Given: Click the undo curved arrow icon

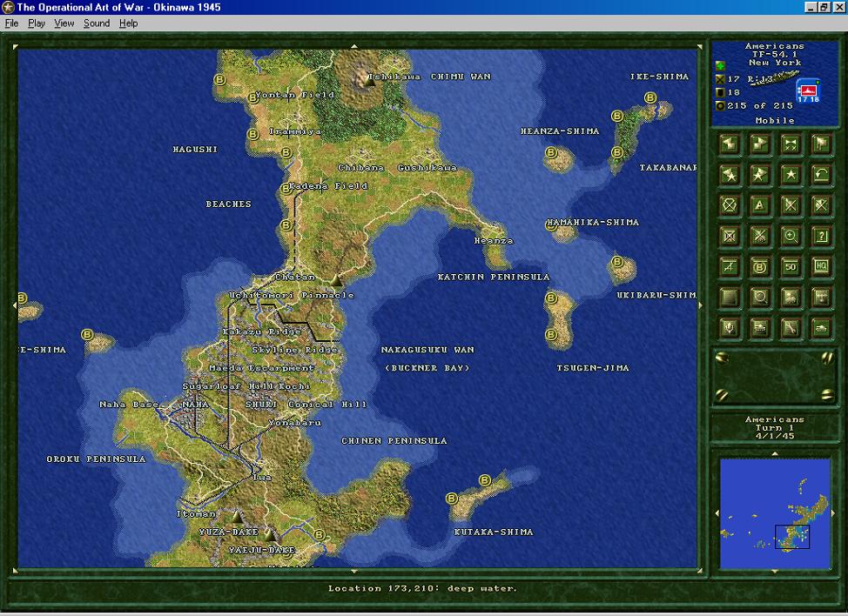Looking at the screenshot, I should pyautogui.click(x=822, y=175).
